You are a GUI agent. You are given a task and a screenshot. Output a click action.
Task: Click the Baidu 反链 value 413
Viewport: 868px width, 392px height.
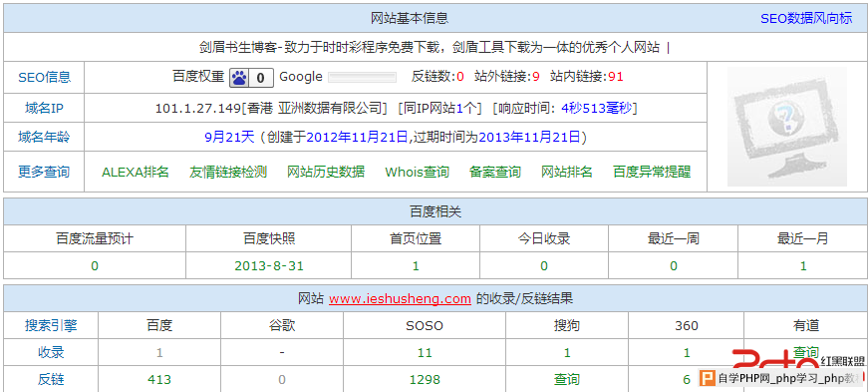[x=159, y=380]
